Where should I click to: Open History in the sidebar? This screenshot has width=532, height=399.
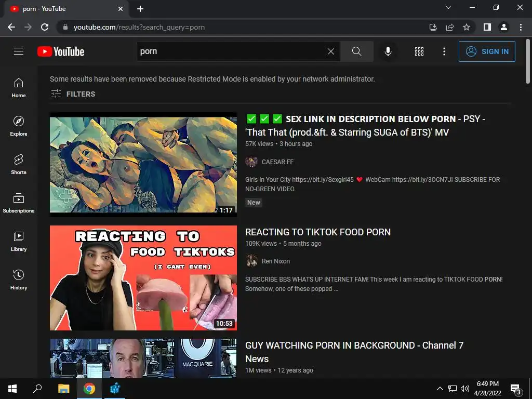(19, 280)
